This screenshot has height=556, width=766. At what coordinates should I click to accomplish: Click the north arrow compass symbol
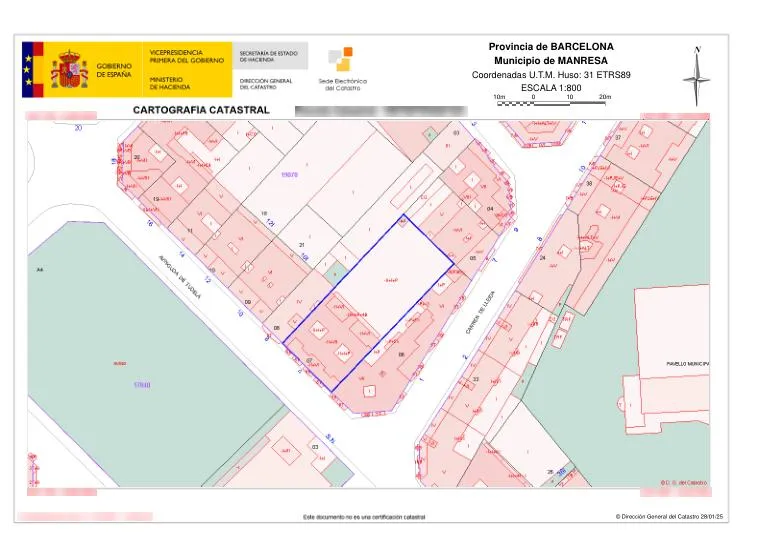point(697,76)
